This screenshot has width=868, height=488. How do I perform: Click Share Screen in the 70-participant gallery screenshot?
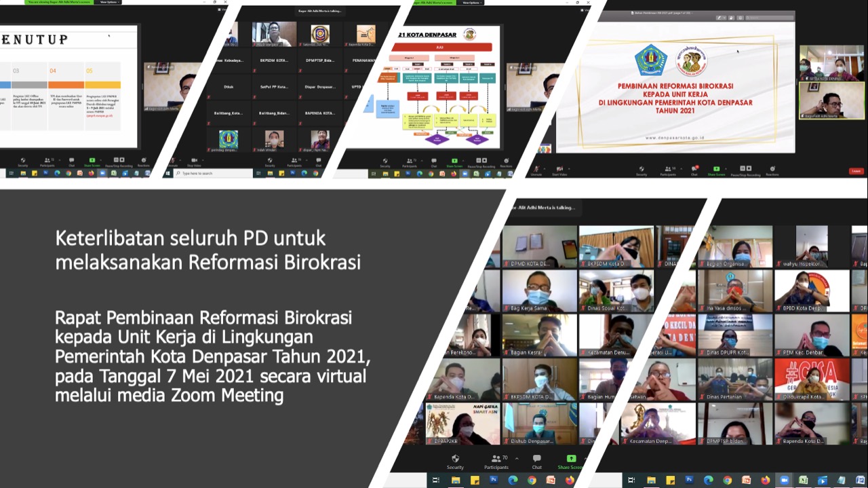[570, 462]
